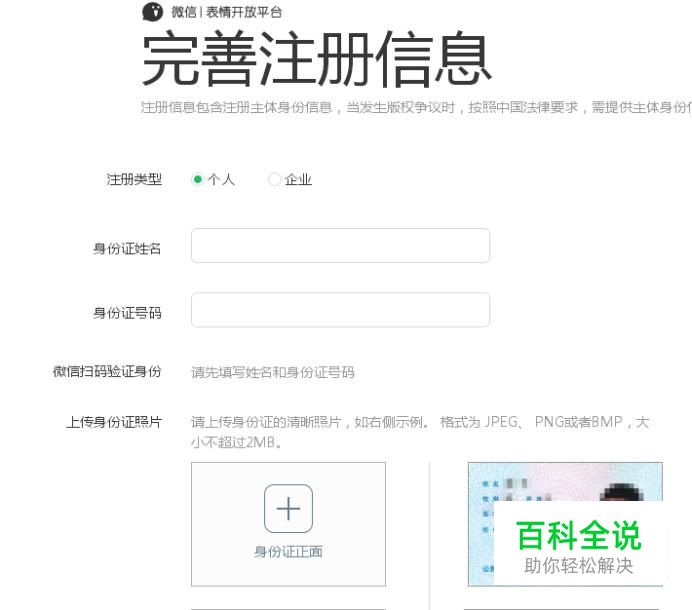Select the 个人 registration type radio button

tap(197, 179)
